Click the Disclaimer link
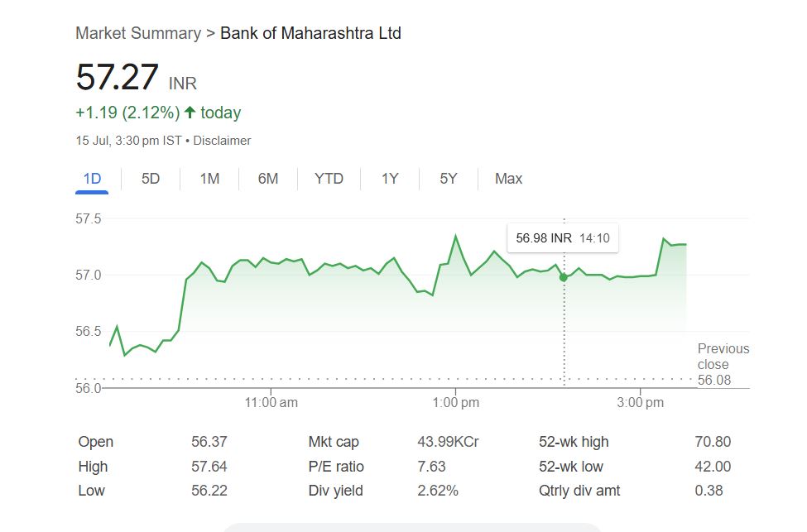 [x=223, y=141]
